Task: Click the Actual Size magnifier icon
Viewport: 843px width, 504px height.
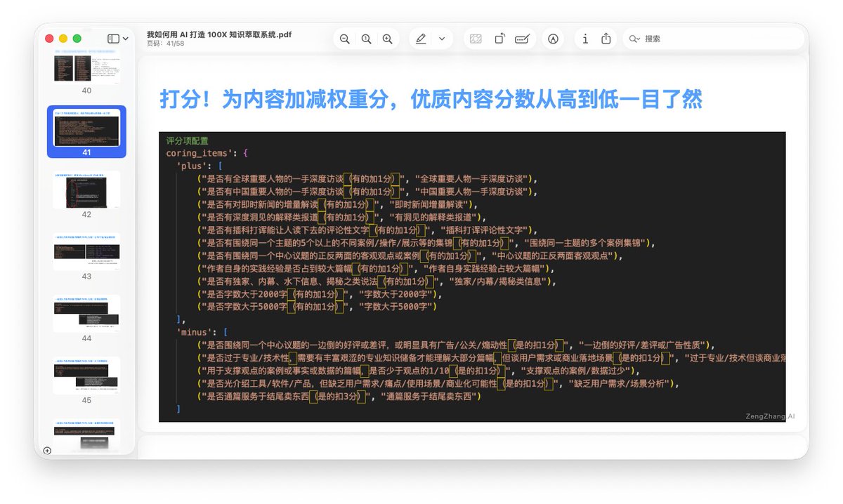Action: click(x=366, y=39)
